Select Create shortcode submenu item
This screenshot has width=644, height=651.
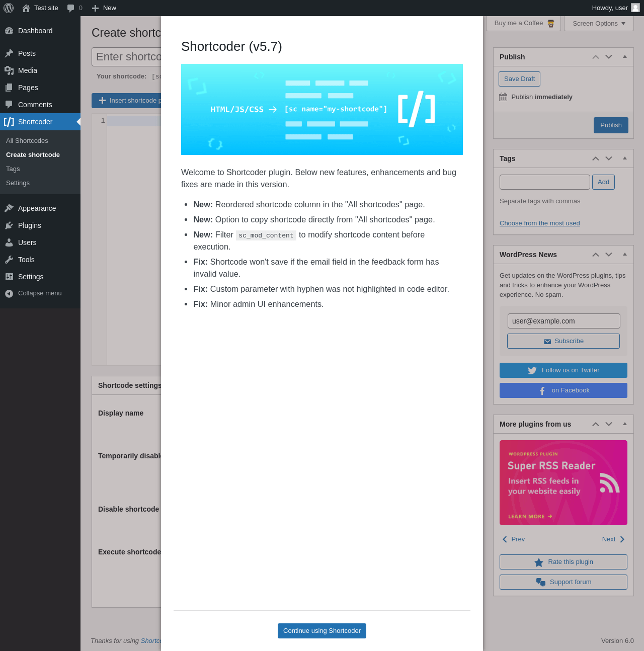(33, 155)
